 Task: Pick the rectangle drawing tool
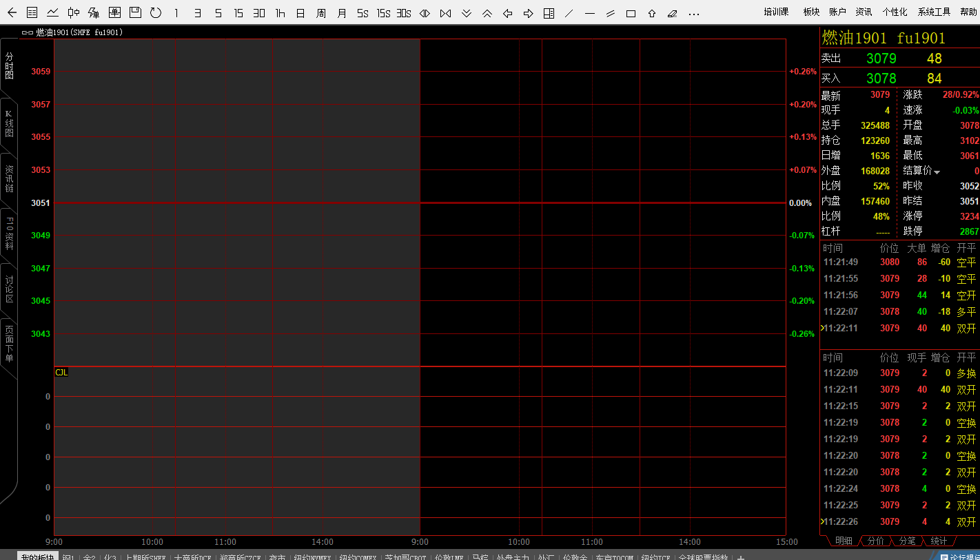pos(631,13)
